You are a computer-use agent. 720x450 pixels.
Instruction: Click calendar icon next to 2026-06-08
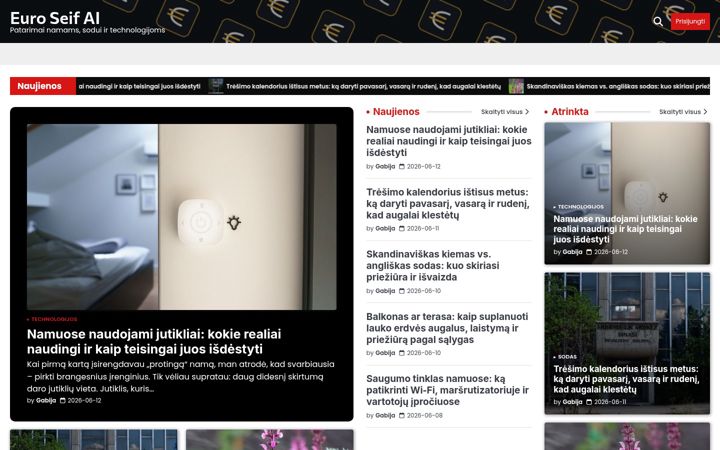[x=402, y=416]
